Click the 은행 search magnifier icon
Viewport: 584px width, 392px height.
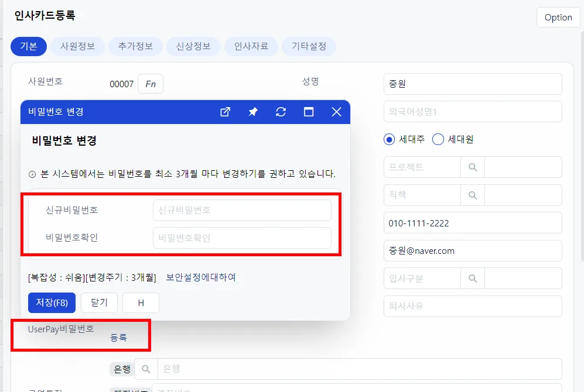(x=146, y=369)
